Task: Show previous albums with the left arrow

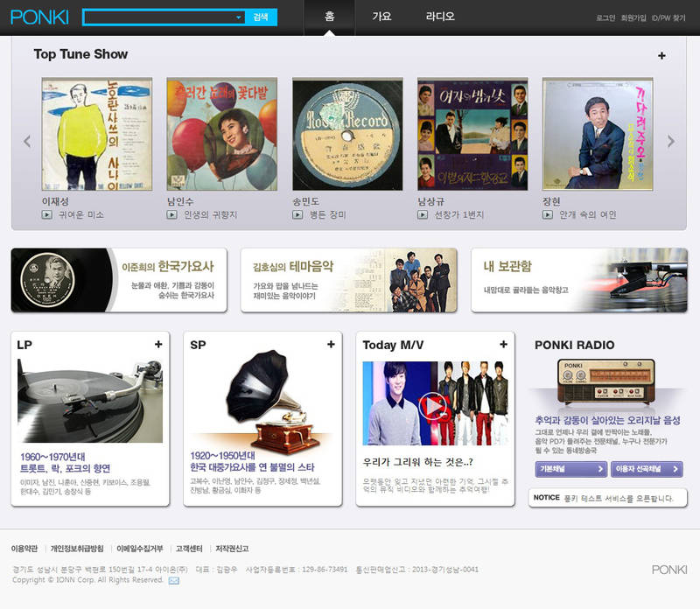Action: pyautogui.click(x=27, y=141)
